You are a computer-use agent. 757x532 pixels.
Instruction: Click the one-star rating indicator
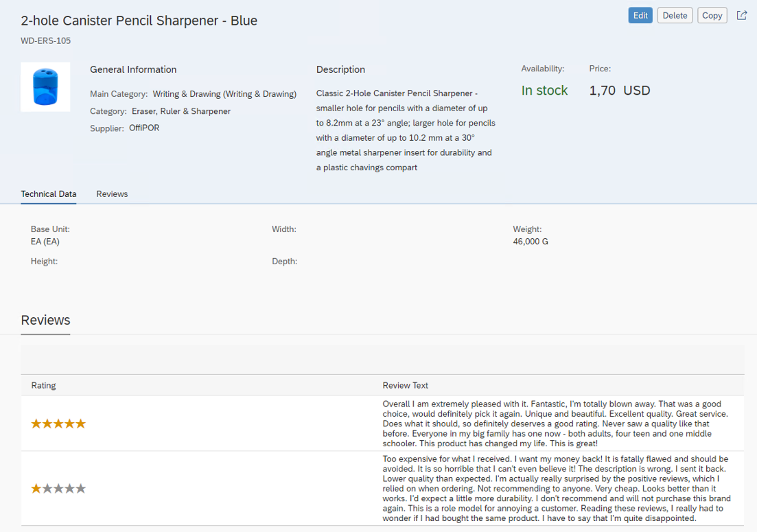58,489
